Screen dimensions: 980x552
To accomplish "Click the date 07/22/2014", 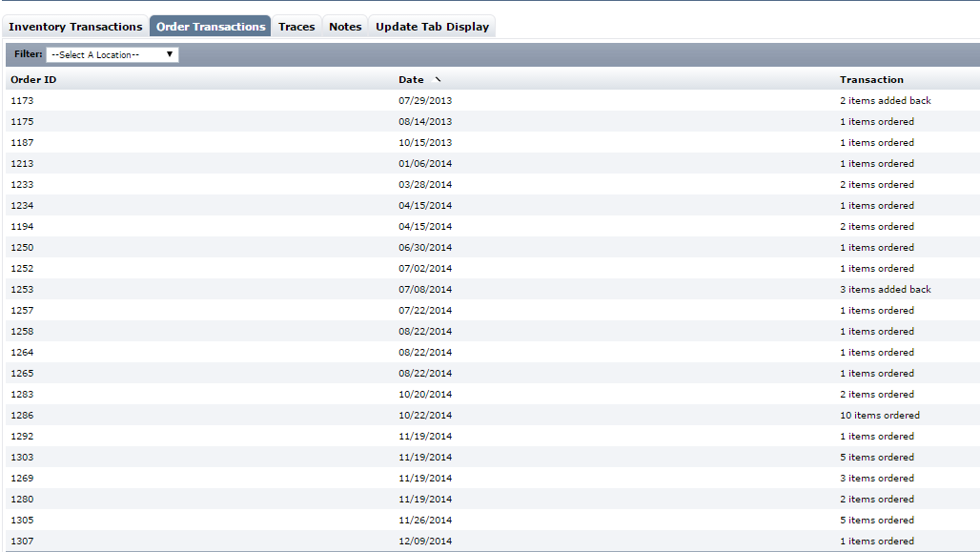I will tap(425, 310).
